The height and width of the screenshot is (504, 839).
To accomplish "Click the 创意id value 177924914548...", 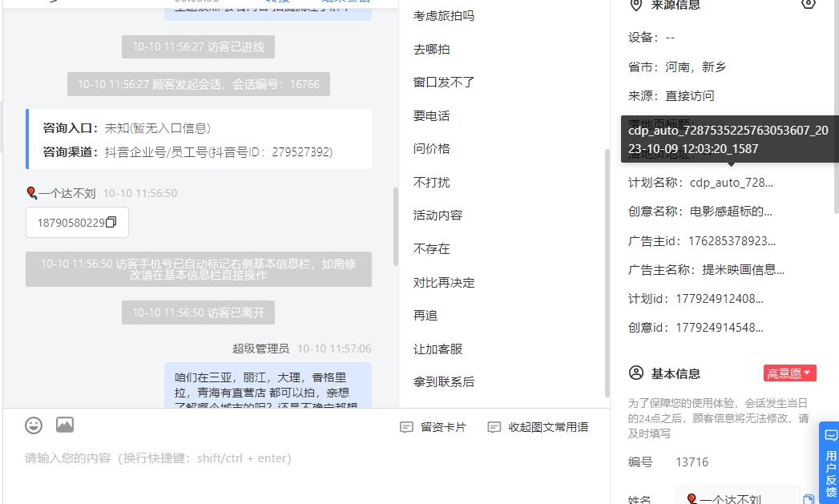I will tap(720, 328).
